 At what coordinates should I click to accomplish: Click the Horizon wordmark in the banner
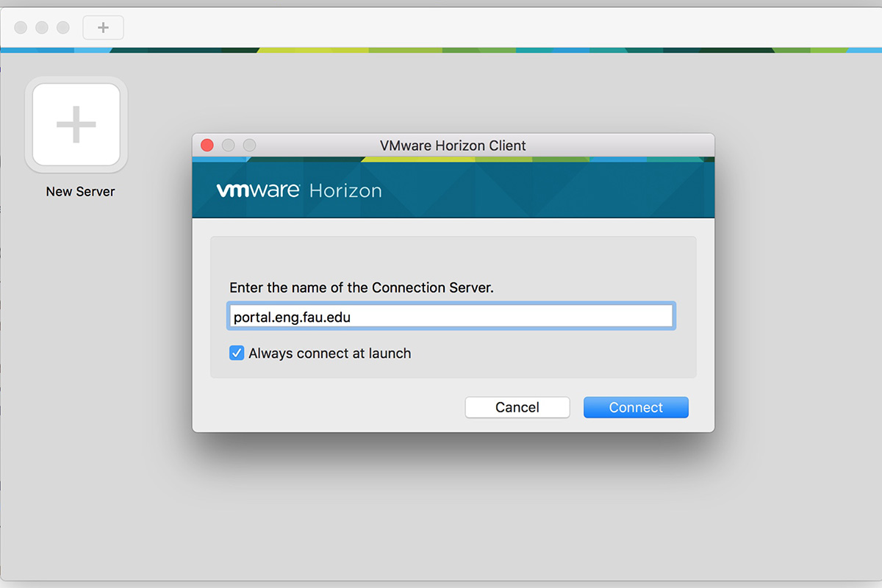pos(345,191)
